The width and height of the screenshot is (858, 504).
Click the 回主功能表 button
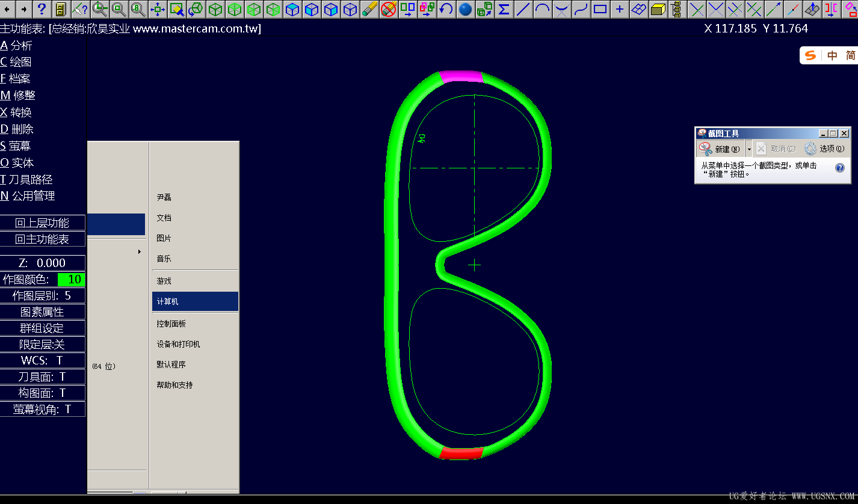coord(42,239)
